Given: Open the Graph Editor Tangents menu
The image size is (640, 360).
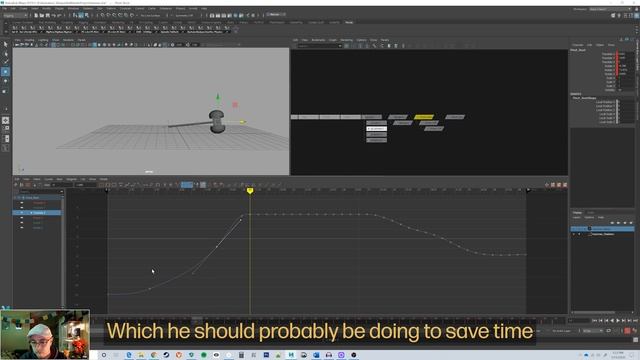Looking at the screenshot, I should tap(71, 179).
